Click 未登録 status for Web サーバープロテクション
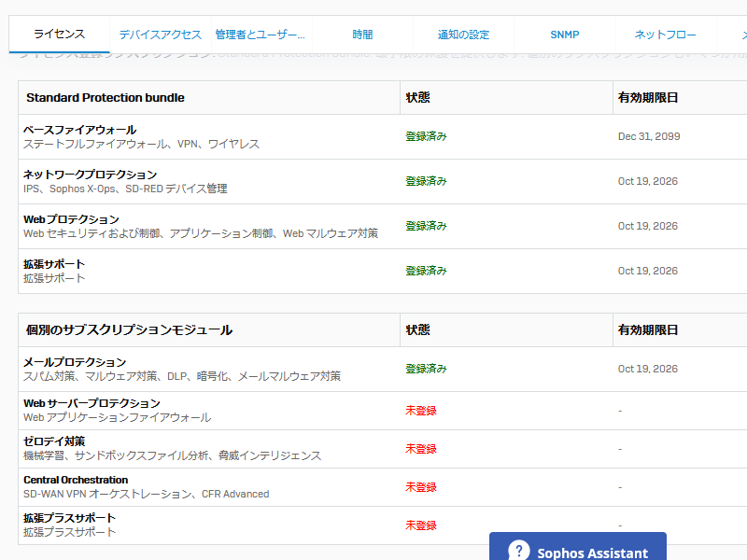This screenshot has width=747, height=560. click(421, 411)
